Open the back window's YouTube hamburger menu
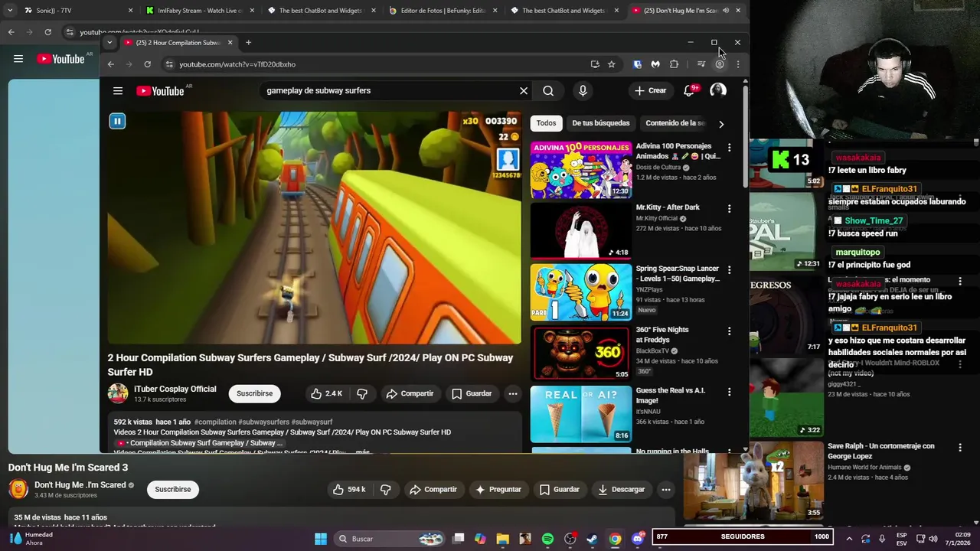980x551 pixels. tap(18, 59)
